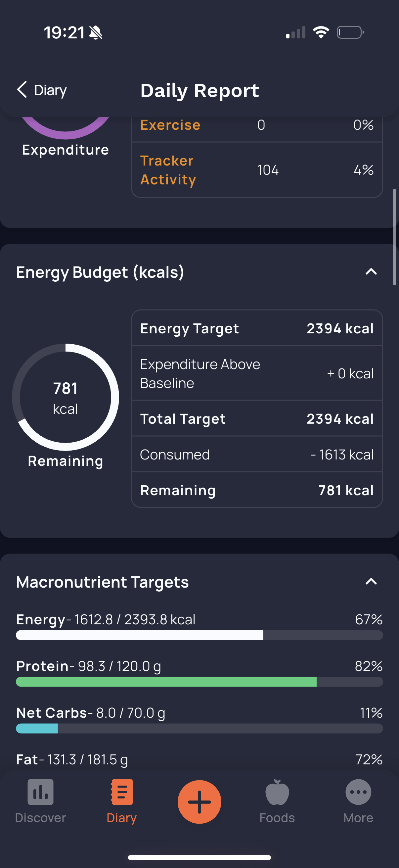Tap the Discover bar chart icon

coord(40,792)
